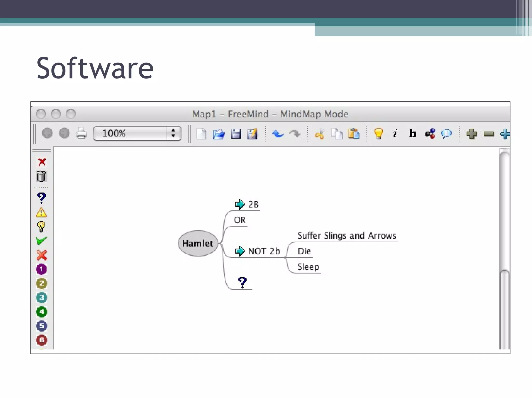
Task: Add large red X not-OK icon
Action: 42,255
